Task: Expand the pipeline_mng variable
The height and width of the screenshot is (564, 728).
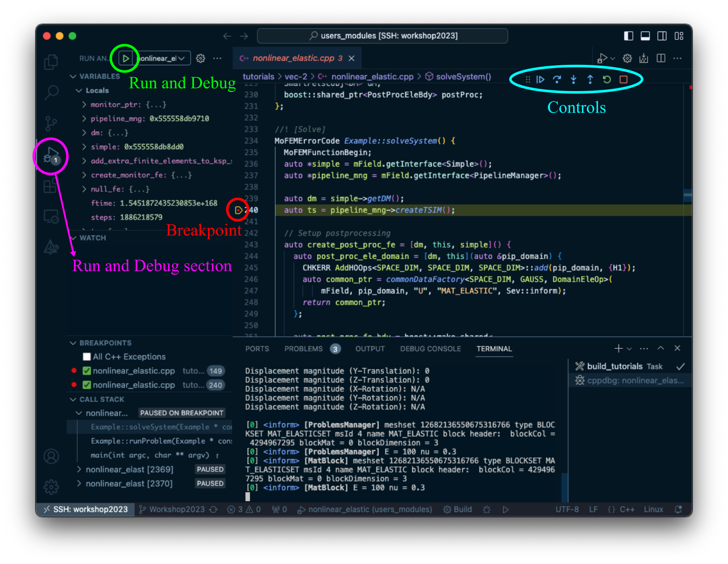Action: click(x=83, y=119)
